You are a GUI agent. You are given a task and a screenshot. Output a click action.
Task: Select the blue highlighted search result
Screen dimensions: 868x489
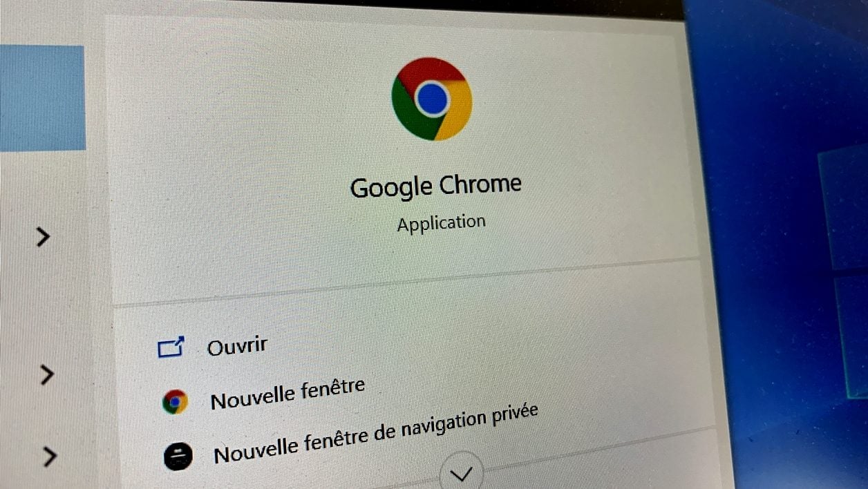click(42, 98)
